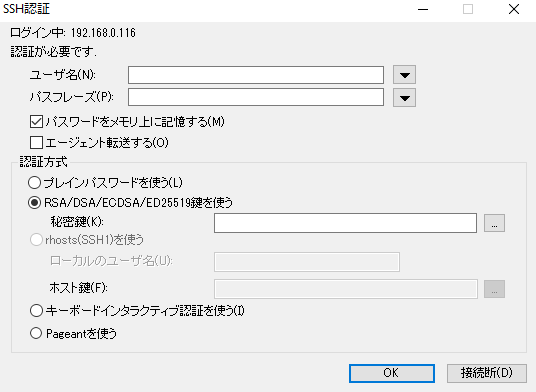Click the 秘密鍵 path field
The height and width of the screenshot is (392, 536).
345,223
